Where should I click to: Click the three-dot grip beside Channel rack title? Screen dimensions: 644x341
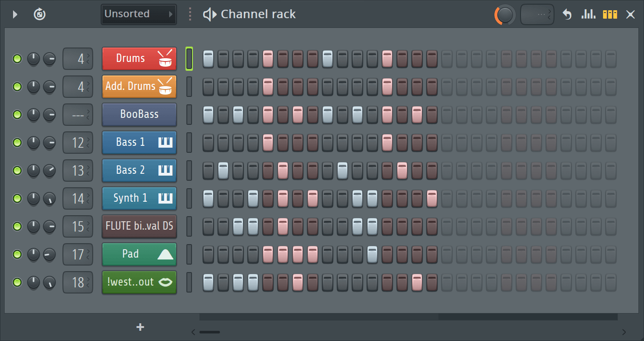pyautogui.click(x=190, y=14)
